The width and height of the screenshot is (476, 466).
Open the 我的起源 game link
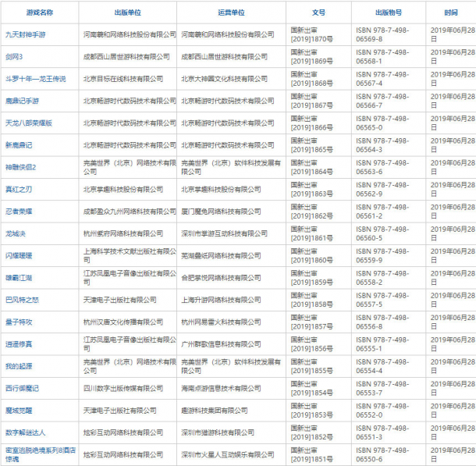coord(19,366)
